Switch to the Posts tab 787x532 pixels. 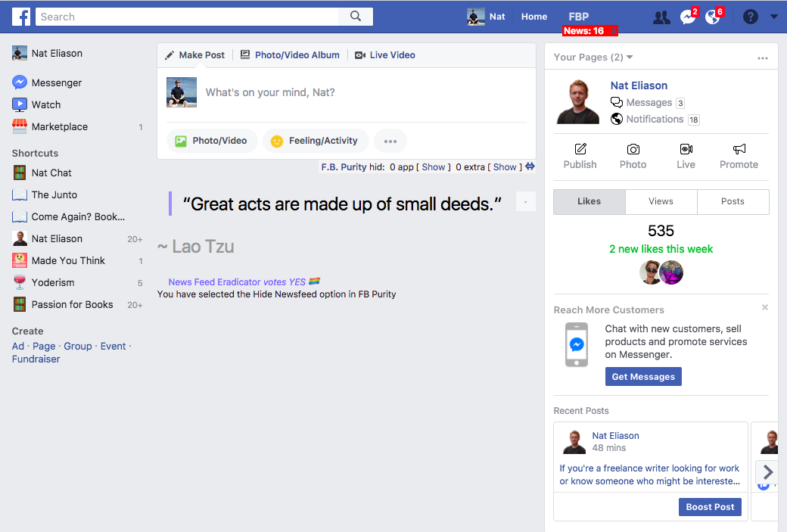(733, 201)
